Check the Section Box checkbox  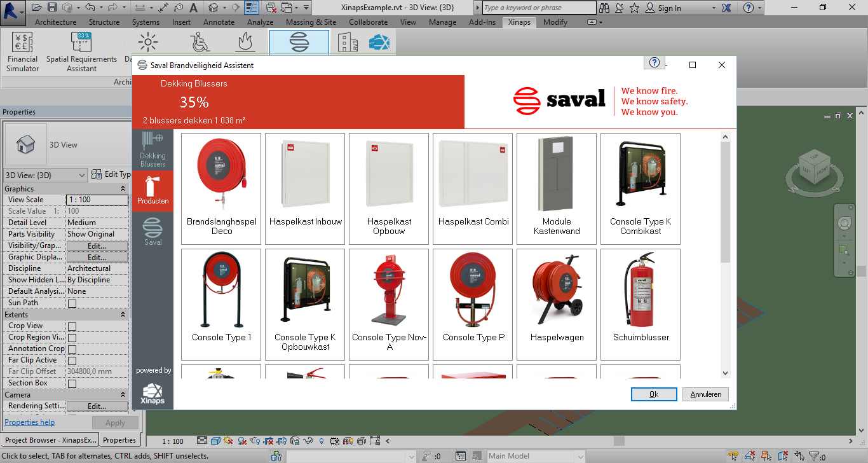coord(72,384)
